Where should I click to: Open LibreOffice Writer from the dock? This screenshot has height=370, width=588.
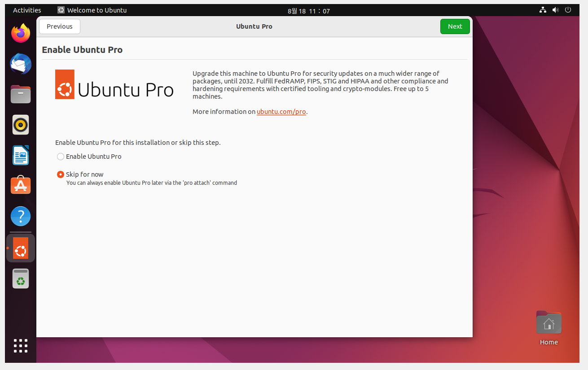click(21, 155)
